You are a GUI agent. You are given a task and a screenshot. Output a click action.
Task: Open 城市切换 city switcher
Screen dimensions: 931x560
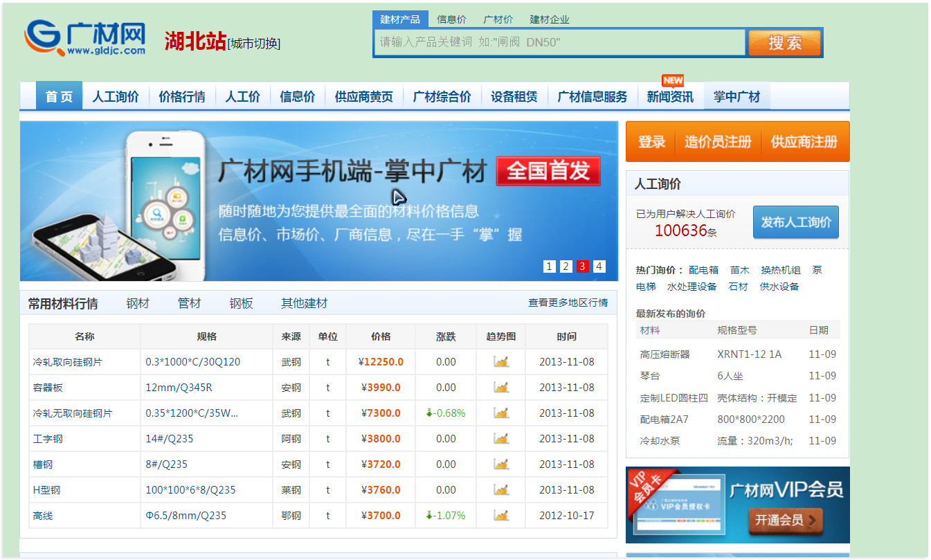coord(254,44)
